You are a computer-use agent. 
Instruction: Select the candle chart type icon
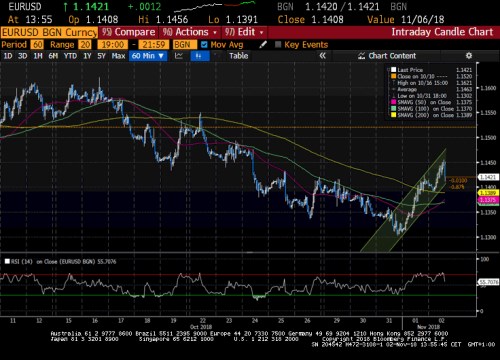point(199,56)
